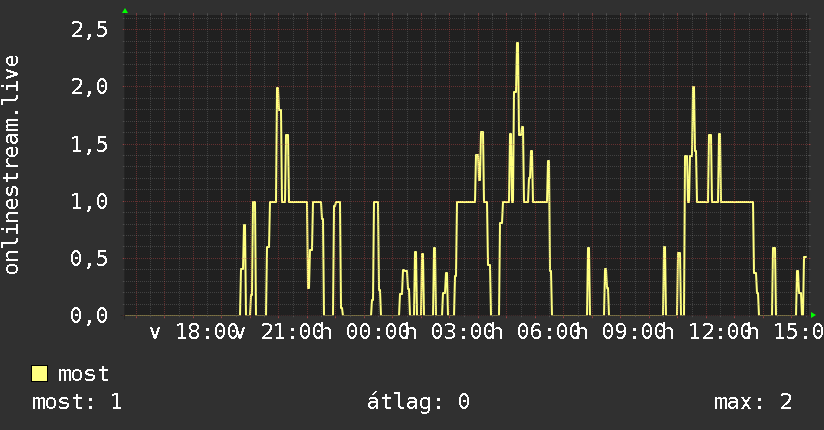Click the green arrow atop the y-axis
The height and width of the screenshot is (430, 824).
[125, 11]
